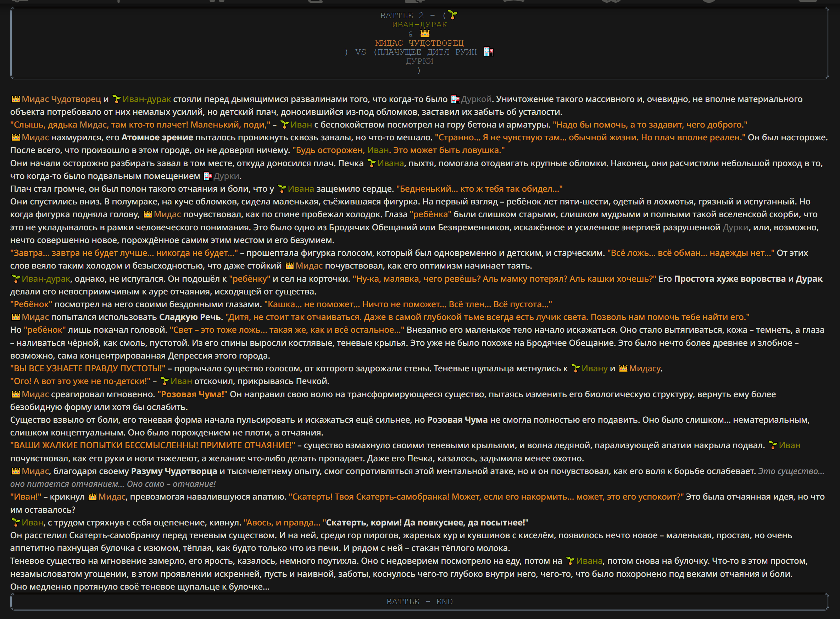This screenshot has height=619, width=840.
Task: Click crown icon before "Мидас, превозмогая"
Action: [92, 496]
